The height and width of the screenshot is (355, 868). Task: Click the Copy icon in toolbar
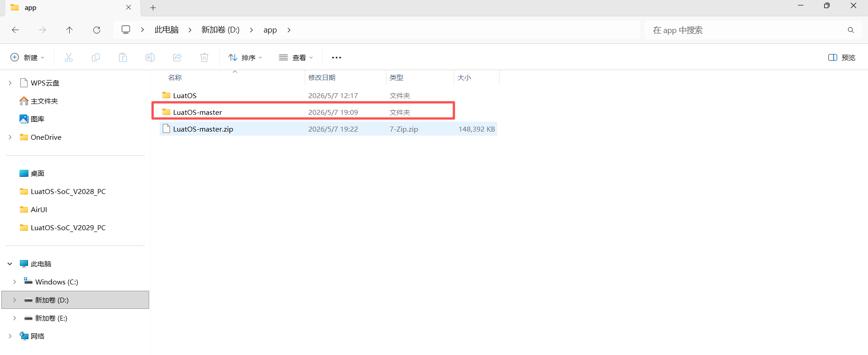[96, 57]
